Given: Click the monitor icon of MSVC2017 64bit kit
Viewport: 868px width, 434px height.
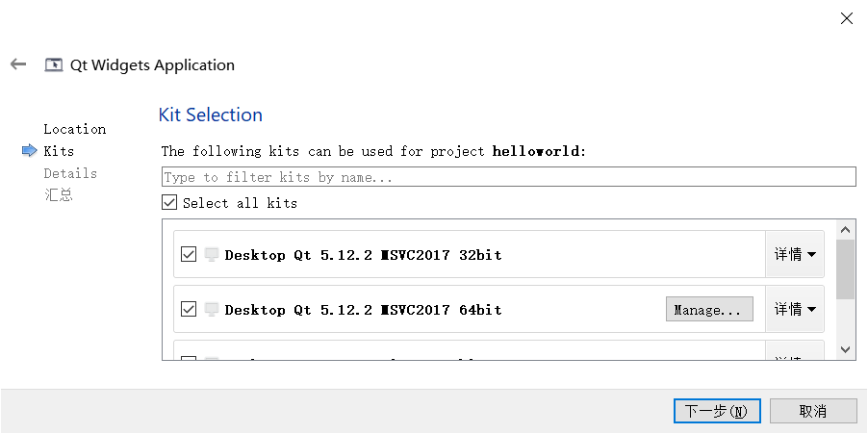Looking at the screenshot, I should pyautogui.click(x=212, y=309).
